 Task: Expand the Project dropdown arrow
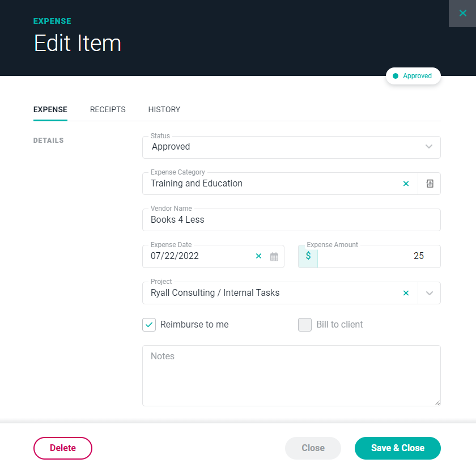pyautogui.click(x=430, y=293)
